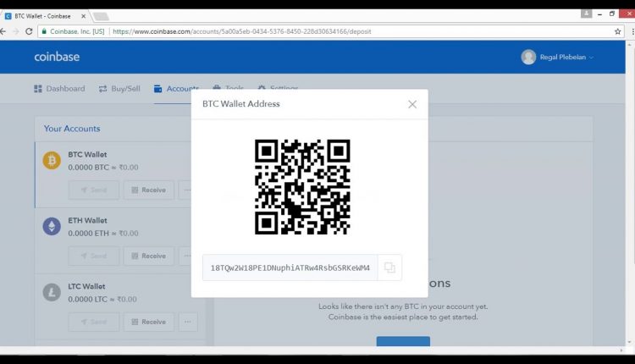Click the 0.0000 ETH balance
635x364 pixels.
(x=103, y=234)
